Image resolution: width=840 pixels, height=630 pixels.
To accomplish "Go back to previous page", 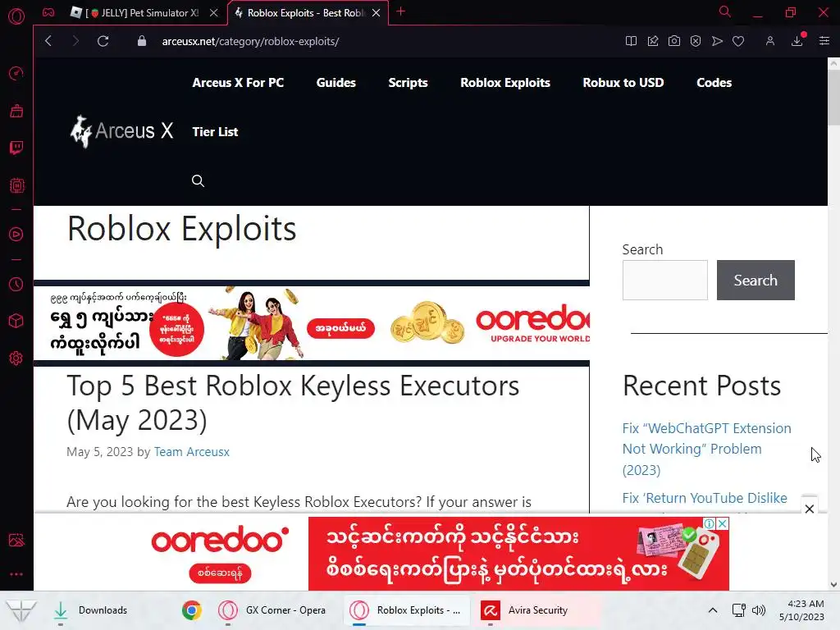I will tap(48, 41).
